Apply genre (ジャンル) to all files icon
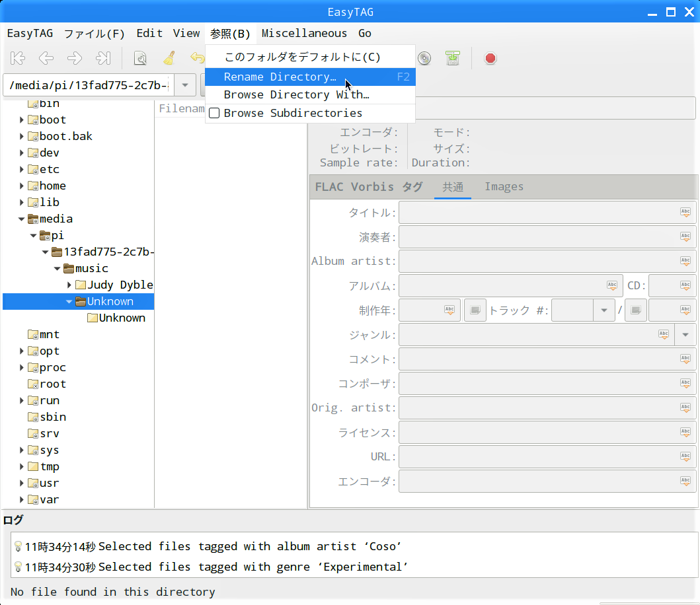 click(x=664, y=335)
